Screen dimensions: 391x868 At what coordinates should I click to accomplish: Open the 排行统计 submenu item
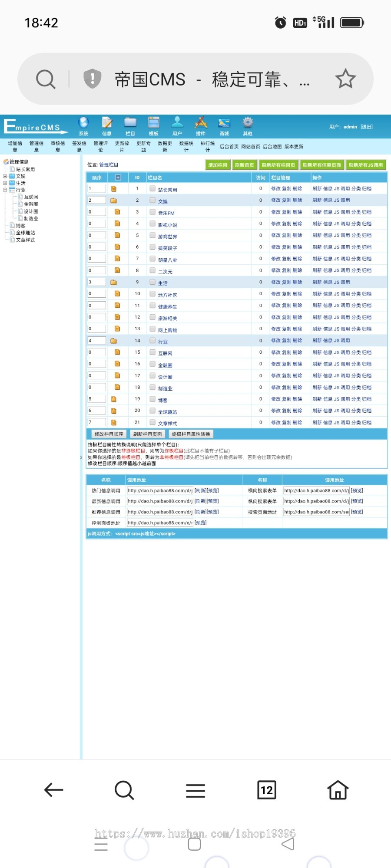[208, 146]
